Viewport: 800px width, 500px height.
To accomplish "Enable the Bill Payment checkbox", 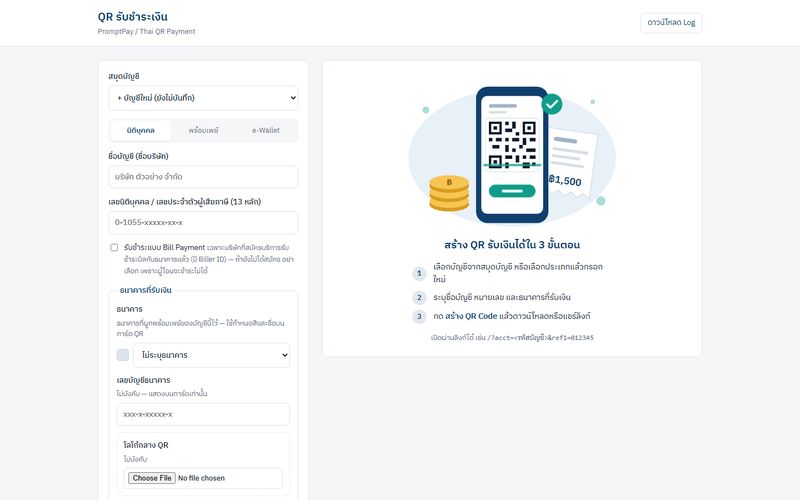I will 114,247.
